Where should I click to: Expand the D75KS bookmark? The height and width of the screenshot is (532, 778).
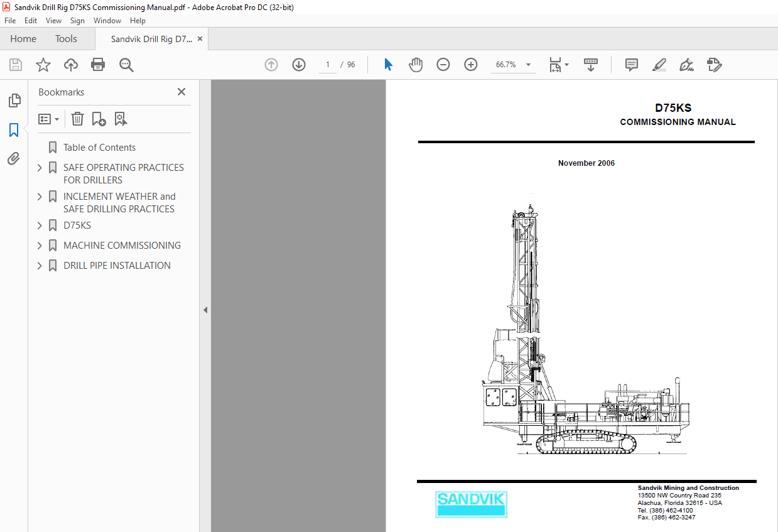tap(39, 225)
